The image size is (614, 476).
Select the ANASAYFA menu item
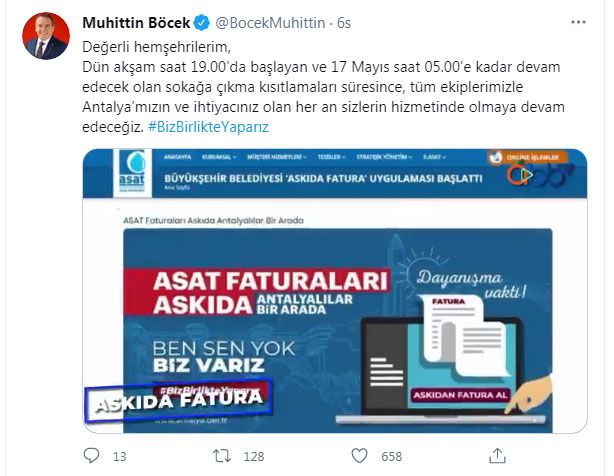(x=177, y=157)
